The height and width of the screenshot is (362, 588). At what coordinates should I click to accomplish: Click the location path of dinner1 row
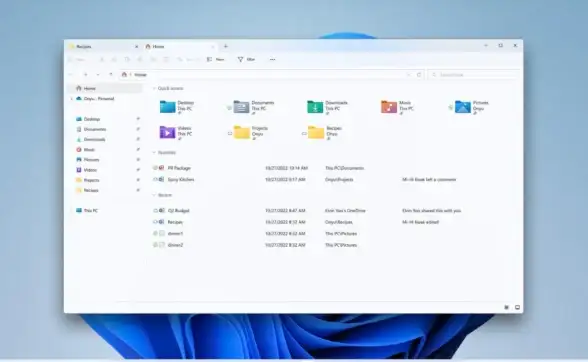[x=341, y=233]
